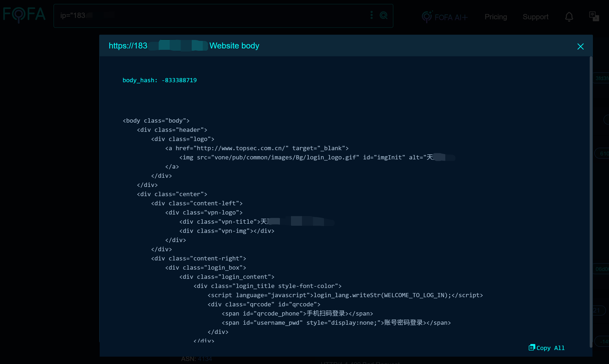Click the Copy All button
The image size is (609, 364).
[547, 348]
